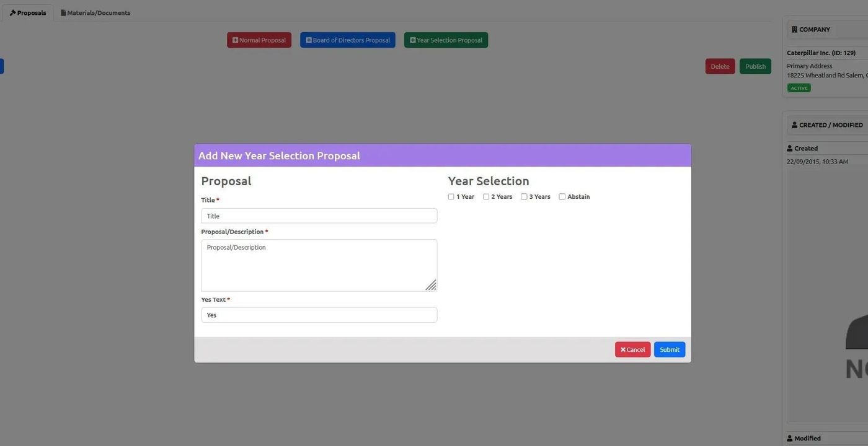
Task: Select the Abstain checkbox
Action: [562, 197]
